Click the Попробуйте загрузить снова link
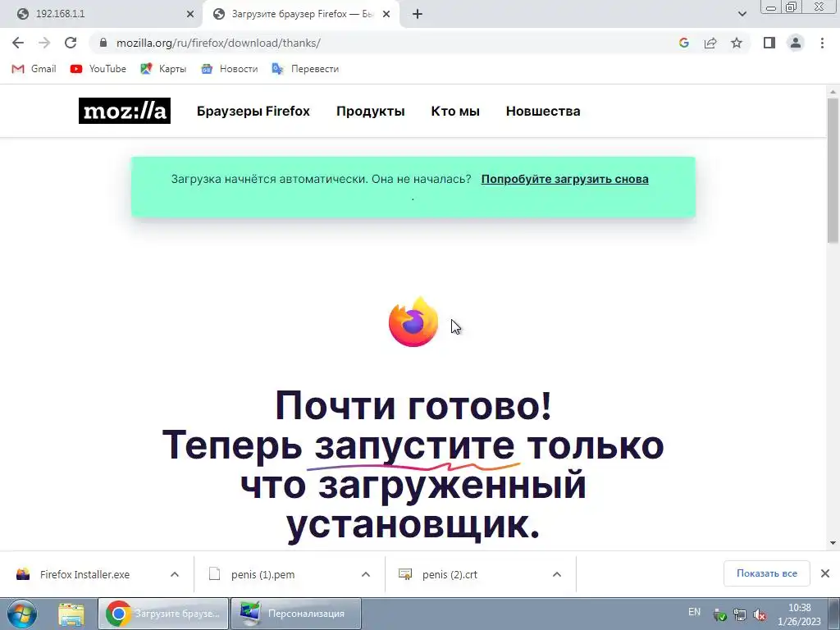840x630 pixels. 564,179
